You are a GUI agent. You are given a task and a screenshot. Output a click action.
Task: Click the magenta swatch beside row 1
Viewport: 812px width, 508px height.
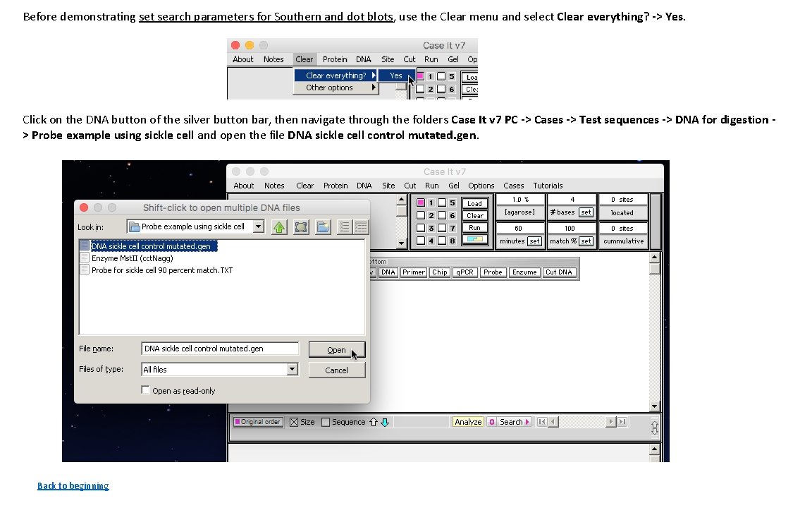point(420,202)
